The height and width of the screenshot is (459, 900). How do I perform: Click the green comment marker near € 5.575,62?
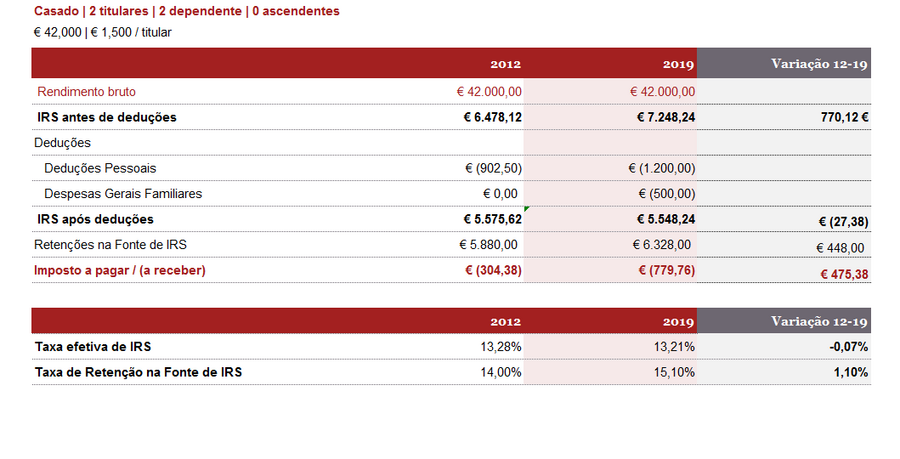tap(526, 209)
